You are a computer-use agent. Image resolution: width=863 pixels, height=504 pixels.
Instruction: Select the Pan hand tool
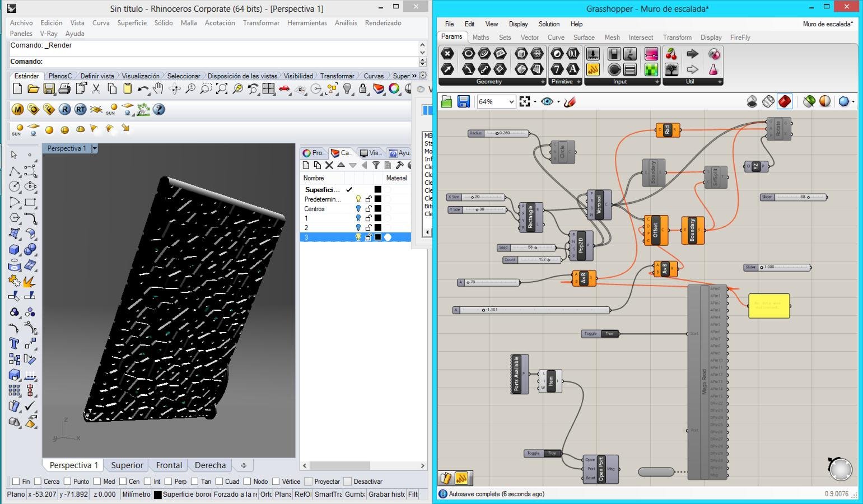(158, 89)
